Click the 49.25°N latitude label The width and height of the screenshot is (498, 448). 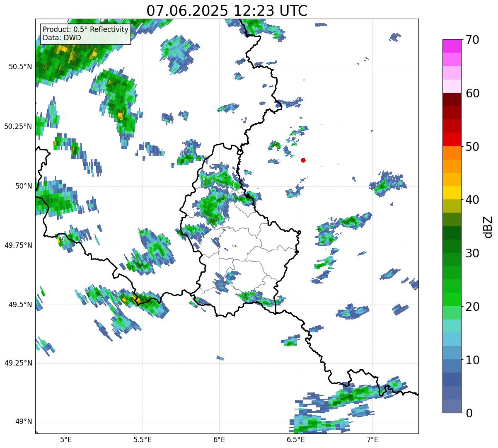tap(18, 363)
